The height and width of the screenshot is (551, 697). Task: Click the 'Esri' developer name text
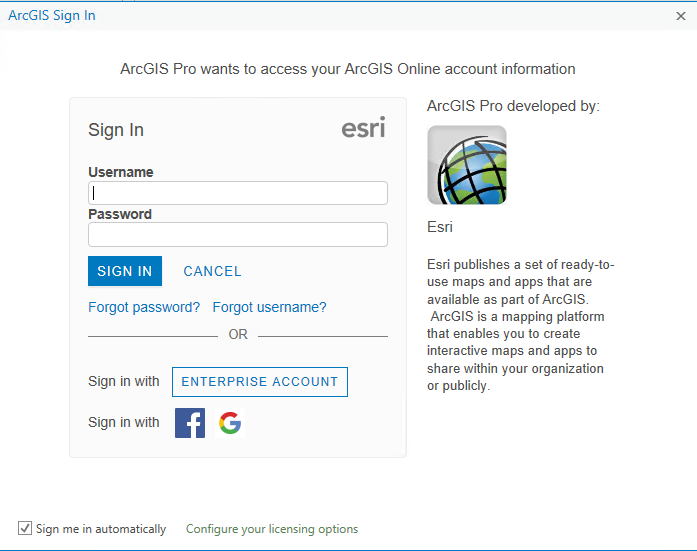point(440,227)
